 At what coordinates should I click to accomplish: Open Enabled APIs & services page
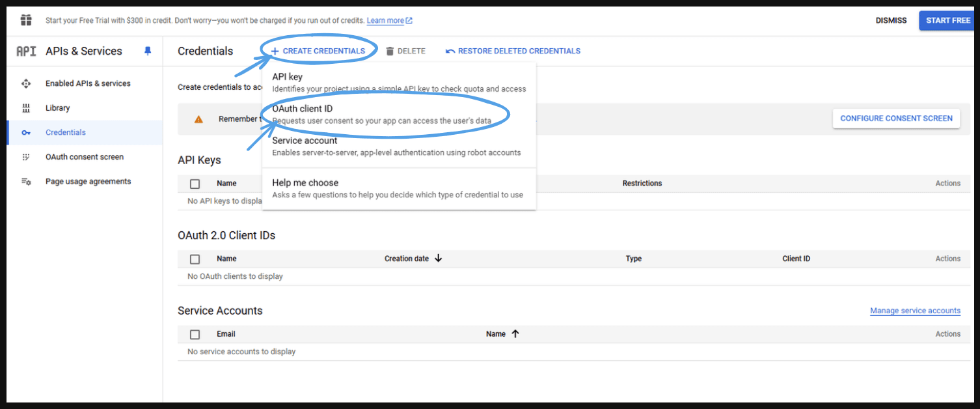click(88, 83)
